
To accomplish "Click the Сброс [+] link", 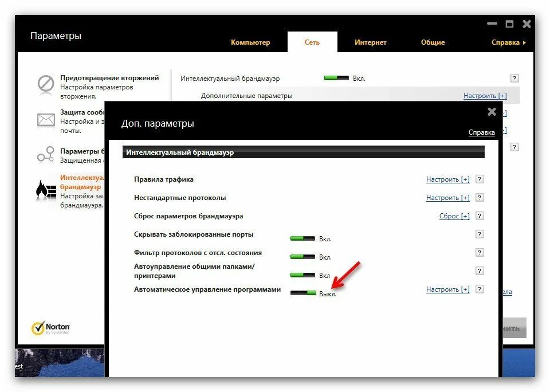I will click(454, 216).
